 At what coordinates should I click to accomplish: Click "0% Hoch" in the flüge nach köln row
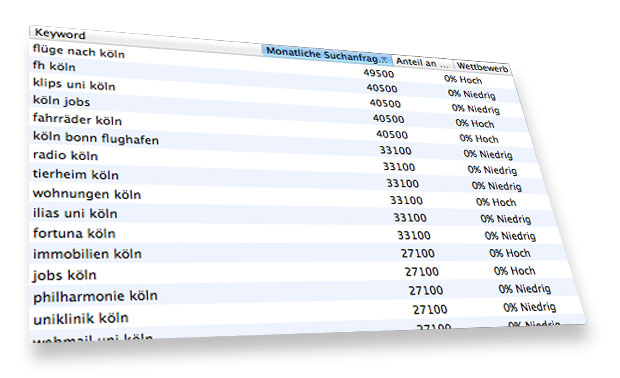463,79
